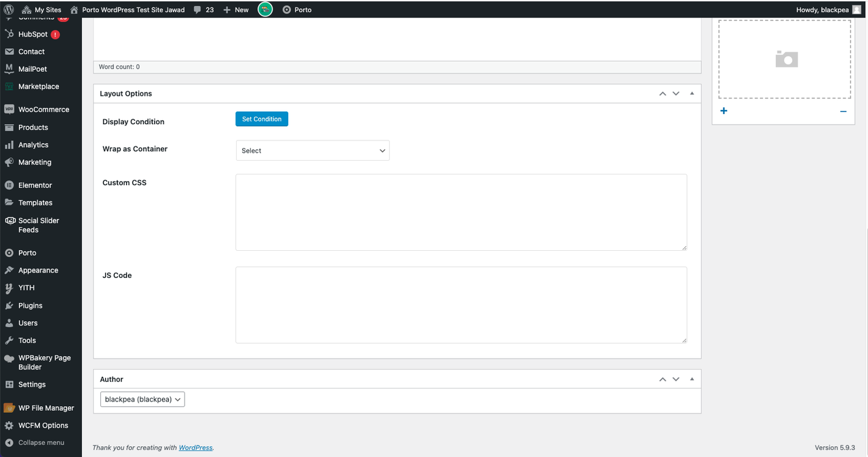The width and height of the screenshot is (868, 457).
Task: Open the Wrap as Container dropdown
Action: (x=313, y=151)
